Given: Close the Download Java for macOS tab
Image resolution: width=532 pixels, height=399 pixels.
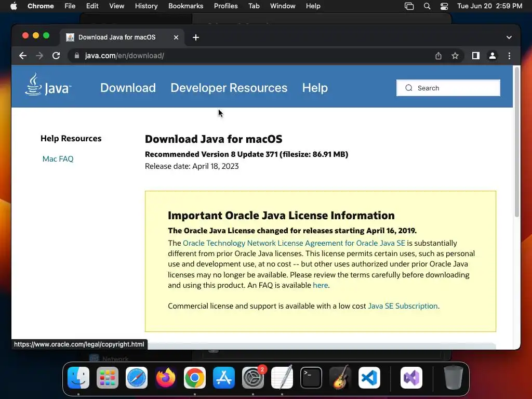Looking at the screenshot, I should click(x=176, y=37).
